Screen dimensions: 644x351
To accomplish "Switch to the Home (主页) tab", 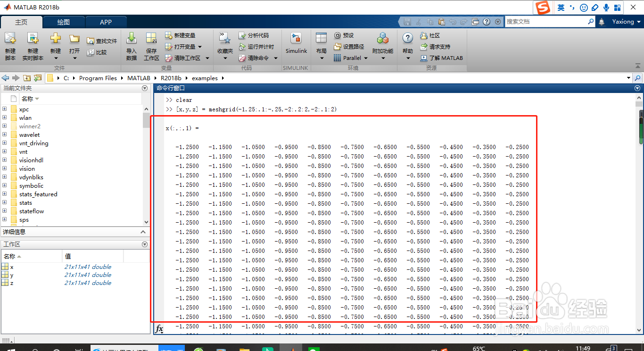I will 21,22.
